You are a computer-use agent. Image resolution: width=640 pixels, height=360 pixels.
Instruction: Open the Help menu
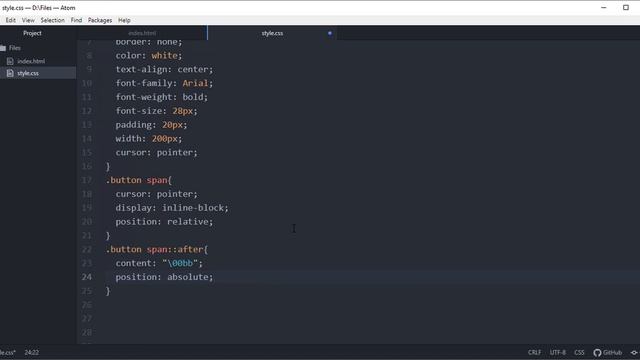[124, 20]
